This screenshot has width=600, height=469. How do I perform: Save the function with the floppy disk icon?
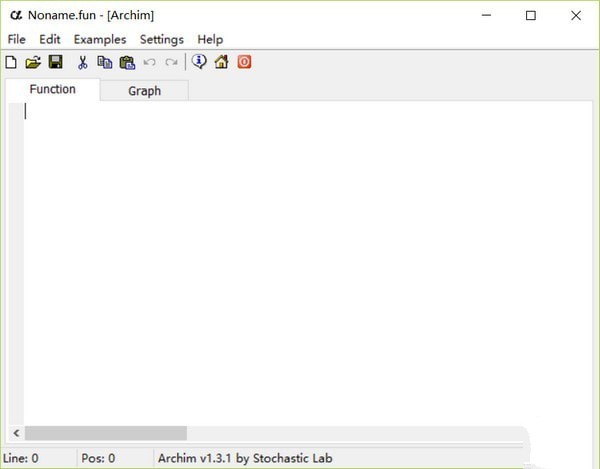56,62
